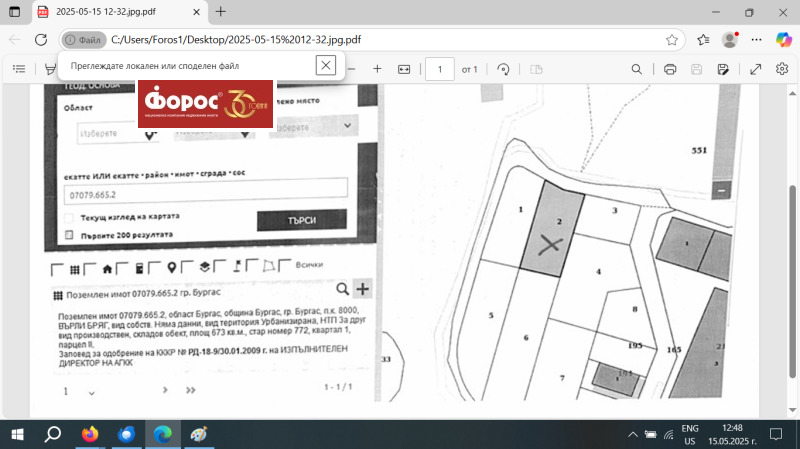Click the zoom in plus button
The width and height of the screenshot is (800, 449).
pyautogui.click(x=377, y=69)
